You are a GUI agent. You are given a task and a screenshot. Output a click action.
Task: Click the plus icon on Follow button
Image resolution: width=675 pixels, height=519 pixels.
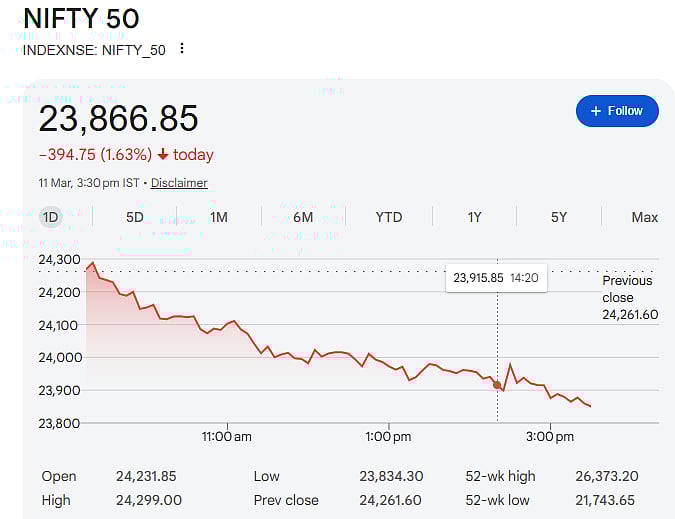[x=596, y=111]
